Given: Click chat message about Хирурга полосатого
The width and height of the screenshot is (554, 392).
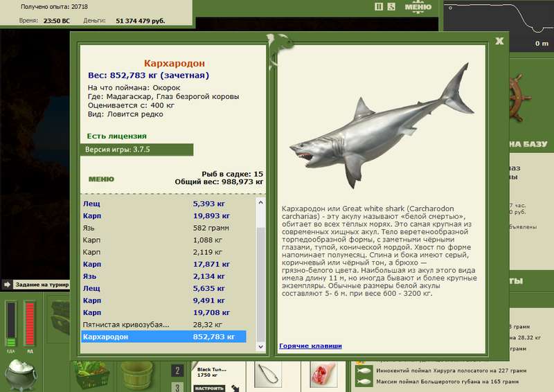Looking at the screenshot, I should point(452,371).
